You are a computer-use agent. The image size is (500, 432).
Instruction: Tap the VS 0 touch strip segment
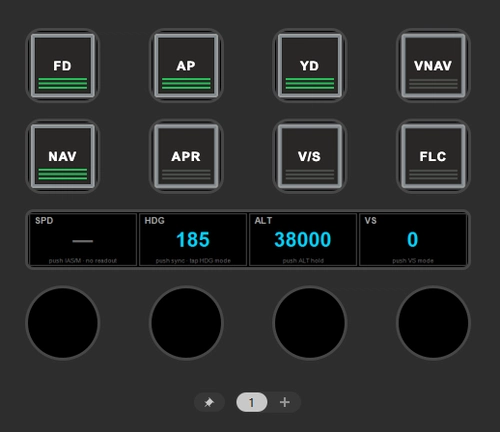[x=413, y=240]
